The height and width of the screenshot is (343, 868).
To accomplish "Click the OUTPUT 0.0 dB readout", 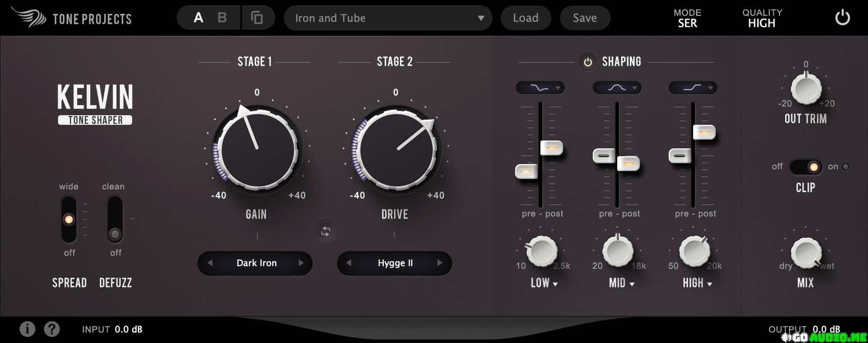I will pos(804,329).
